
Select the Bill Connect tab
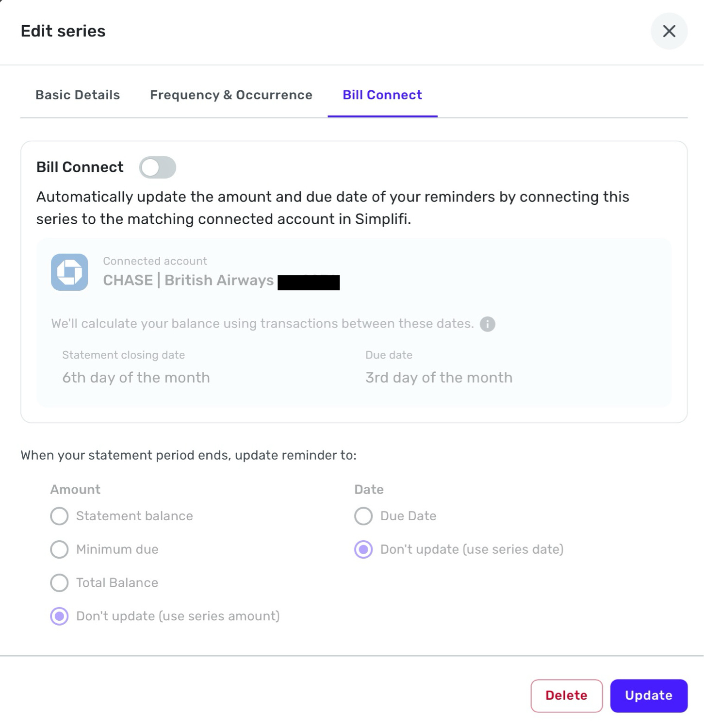pyautogui.click(x=382, y=95)
